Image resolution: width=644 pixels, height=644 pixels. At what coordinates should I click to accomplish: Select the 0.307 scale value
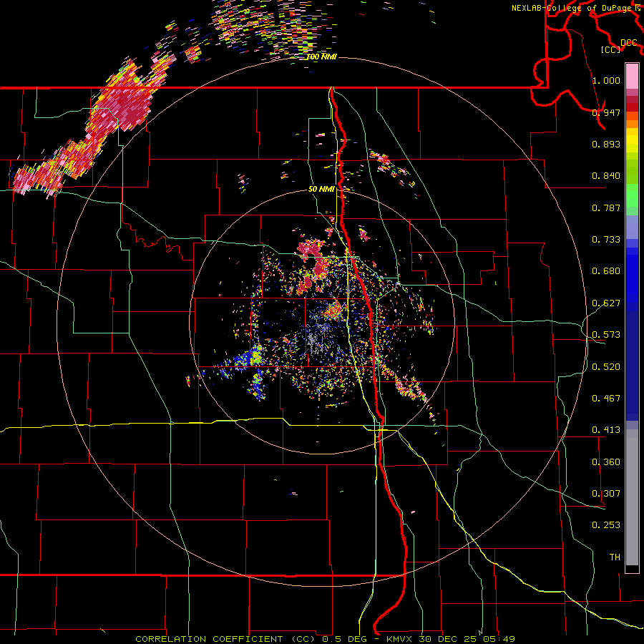tap(606, 494)
